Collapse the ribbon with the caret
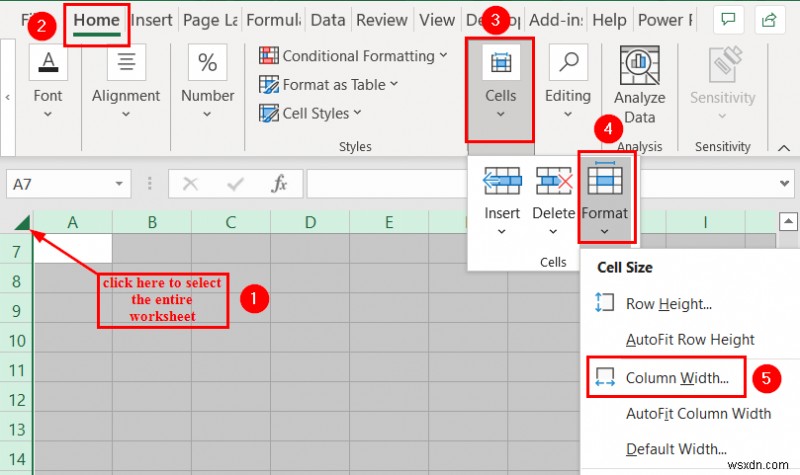Image resolution: width=800 pixels, height=475 pixels. (x=784, y=148)
